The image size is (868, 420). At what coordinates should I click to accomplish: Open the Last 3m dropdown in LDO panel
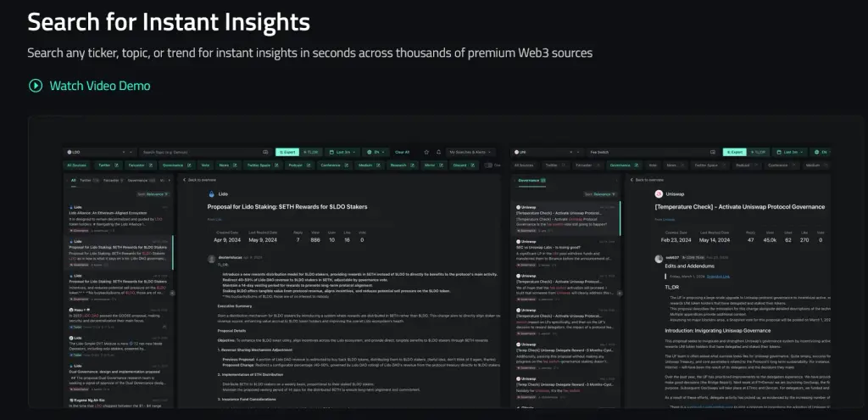click(342, 152)
